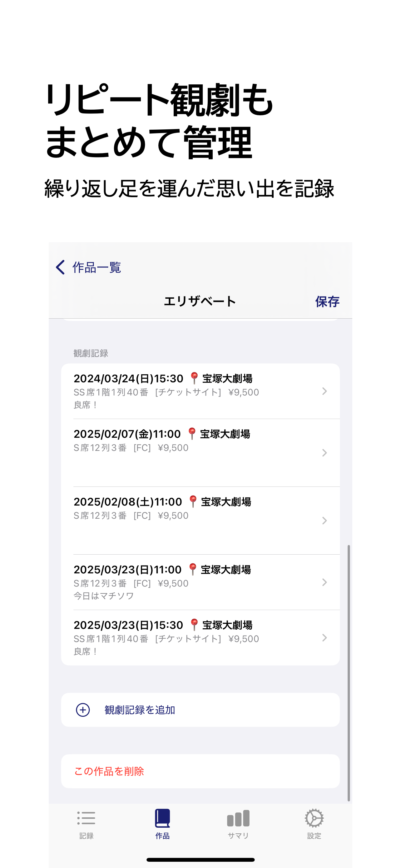Image resolution: width=401 pixels, height=868 pixels.
Task: Tap the 作品 book icon
Action: coord(162,818)
